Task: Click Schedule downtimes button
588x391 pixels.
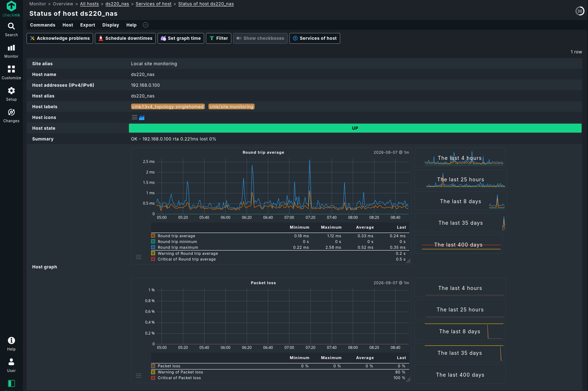Action: (x=125, y=38)
